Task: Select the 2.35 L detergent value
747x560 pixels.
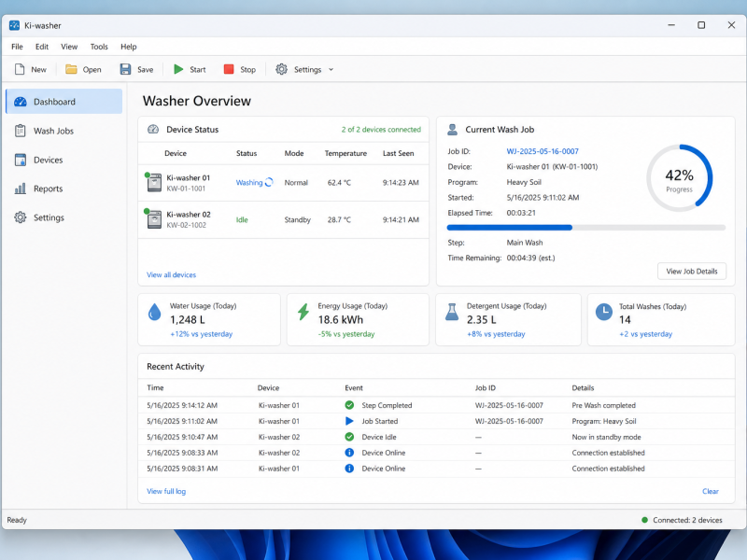Action: (481, 319)
